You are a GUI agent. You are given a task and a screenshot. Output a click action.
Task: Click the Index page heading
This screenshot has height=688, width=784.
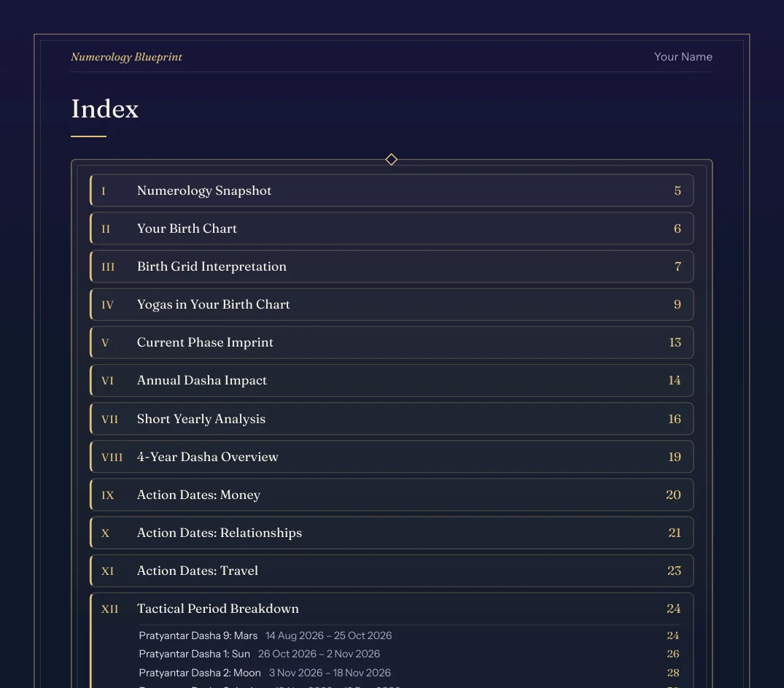(x=105, y=109)
